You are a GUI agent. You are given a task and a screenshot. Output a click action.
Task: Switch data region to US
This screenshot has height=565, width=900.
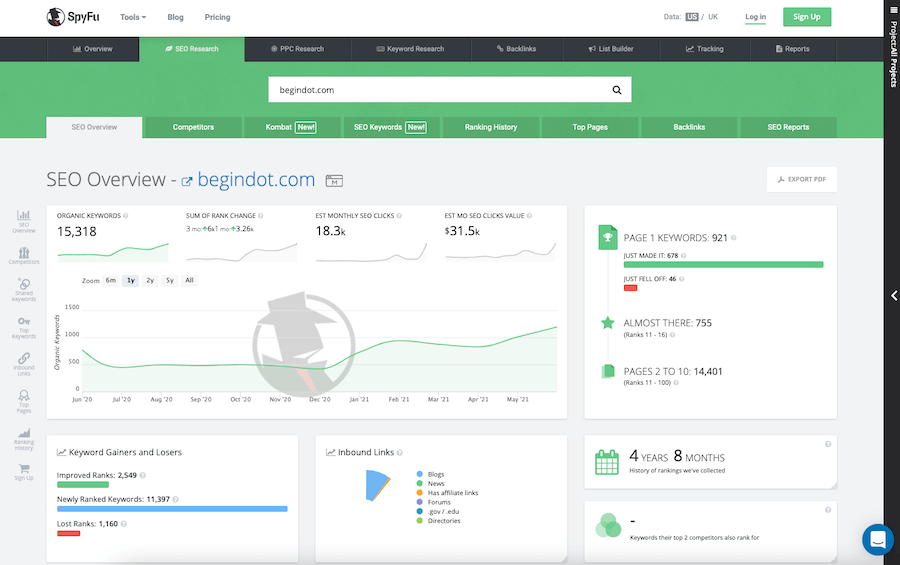coord(692,17)
